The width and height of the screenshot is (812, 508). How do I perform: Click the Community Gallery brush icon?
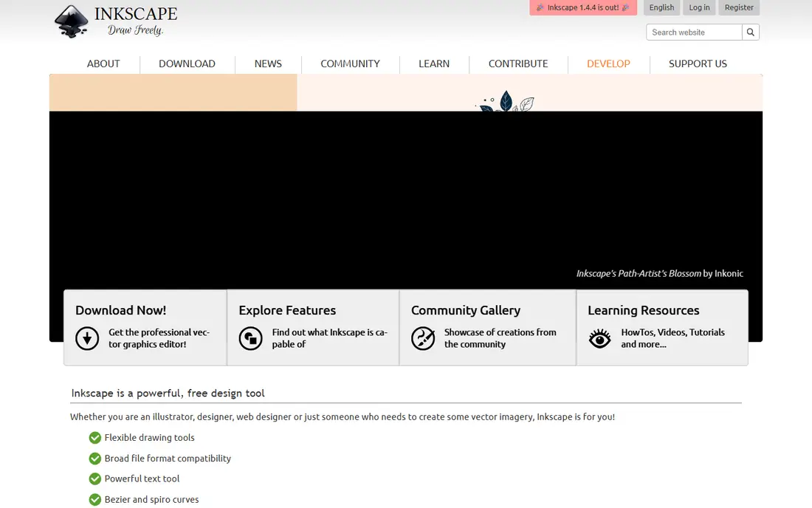click(x=423, y=339)
